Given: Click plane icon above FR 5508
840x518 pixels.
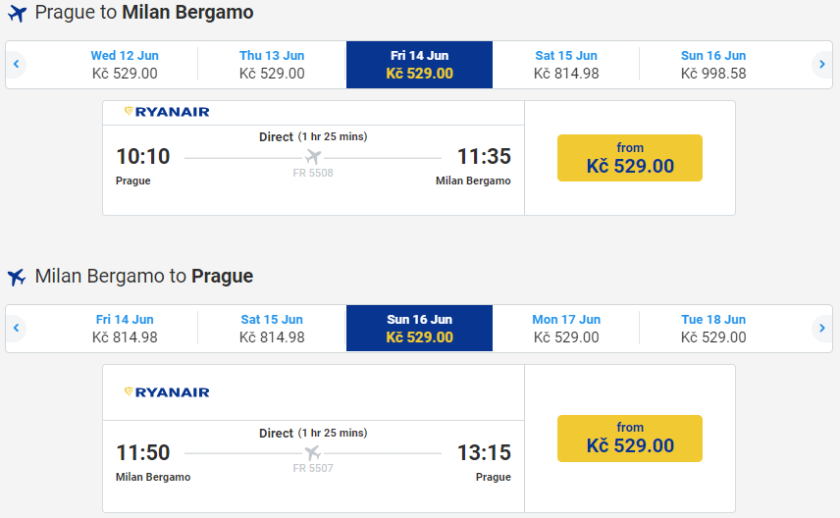Looking at the screenshot, I should pyautogui.click(x=313, y=157).
